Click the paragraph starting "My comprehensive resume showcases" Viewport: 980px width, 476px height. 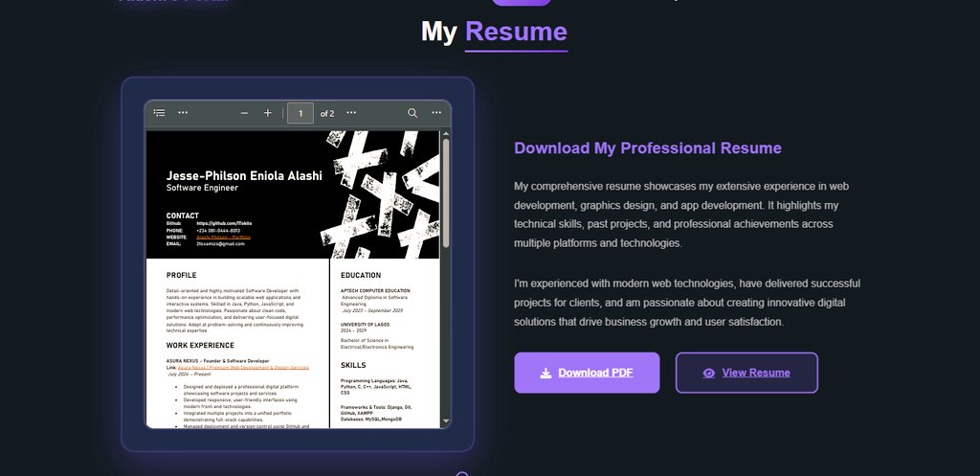point(681,215)
